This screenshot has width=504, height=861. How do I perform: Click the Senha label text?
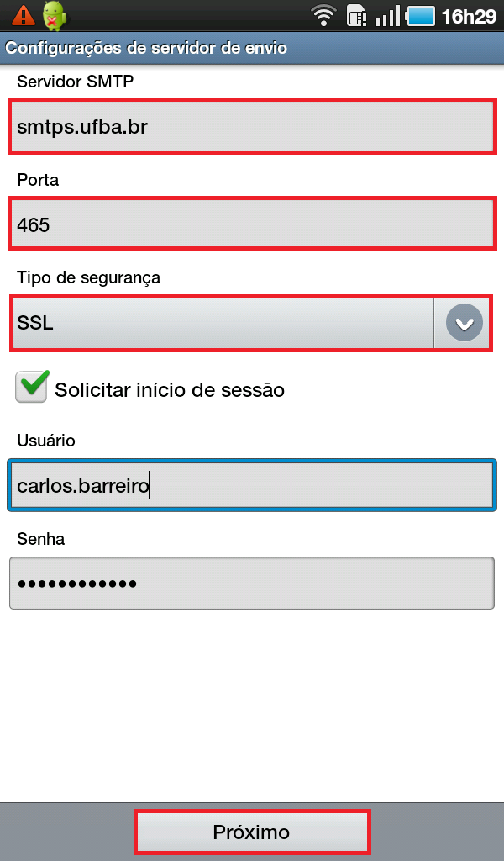[40, 539]
